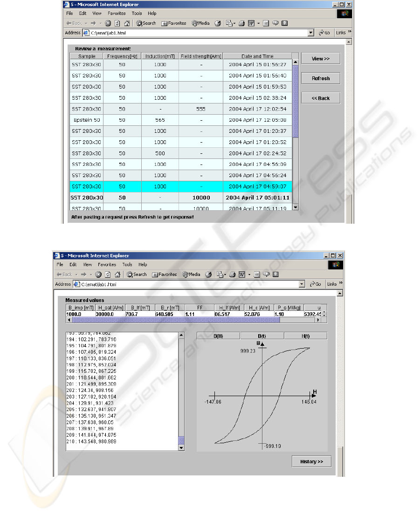
Task: Click horizontal scrollbar thumb under Measured values table
Action: 175,320
